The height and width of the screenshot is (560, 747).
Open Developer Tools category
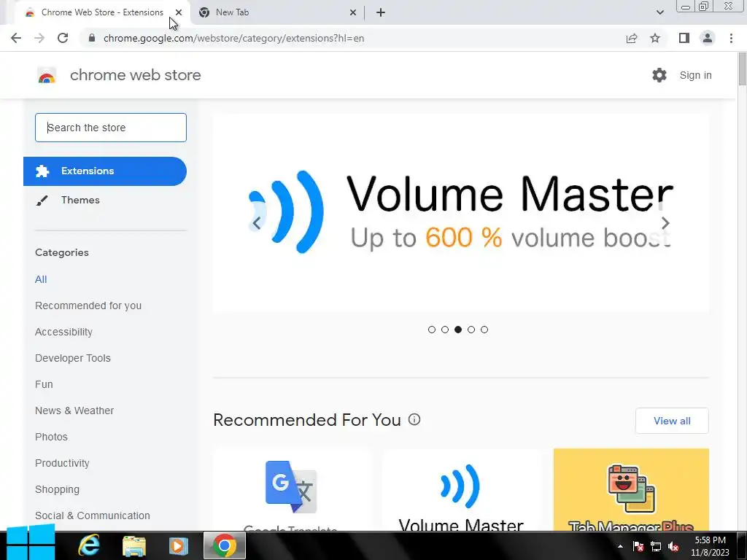pyautogui.click(x=73, y=358)
